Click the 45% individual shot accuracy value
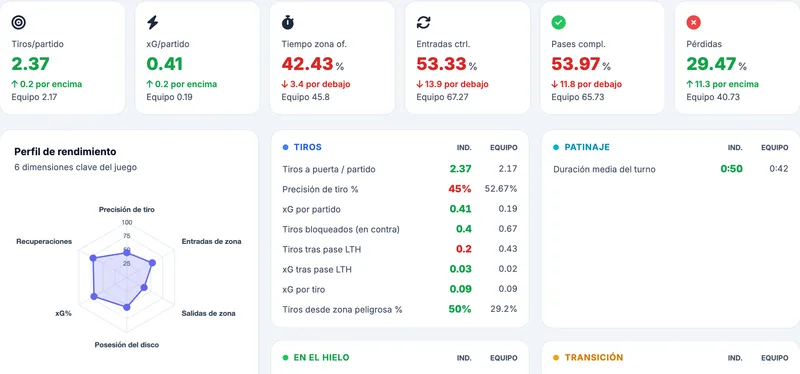This screenshot has height=374, width=800. [x=460, y=189]
